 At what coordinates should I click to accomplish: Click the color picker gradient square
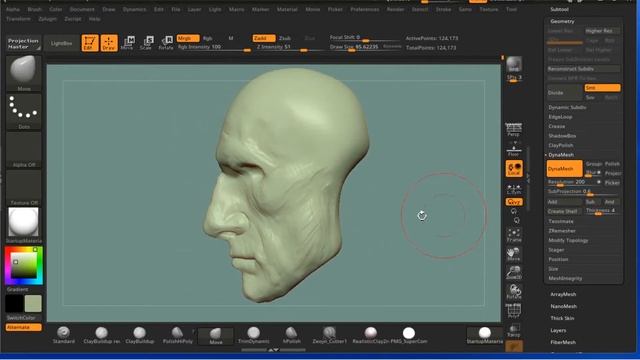[x=24, y=266]
